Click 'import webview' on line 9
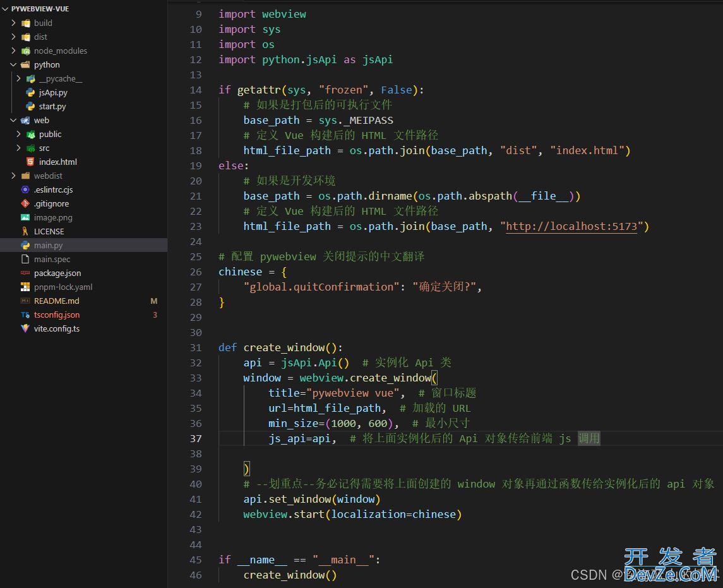The width and height of the screenshot is (723, 588). [262, 15]
